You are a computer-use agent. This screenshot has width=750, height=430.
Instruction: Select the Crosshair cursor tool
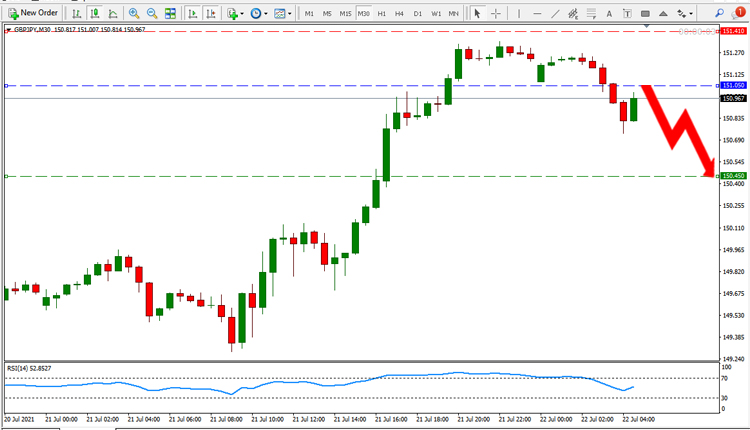(496, 13)
